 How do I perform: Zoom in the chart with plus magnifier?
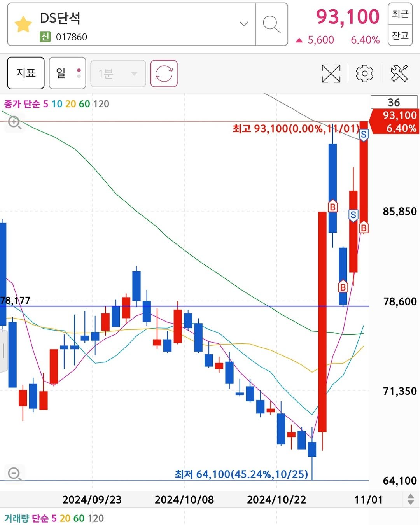click(15, 123)
